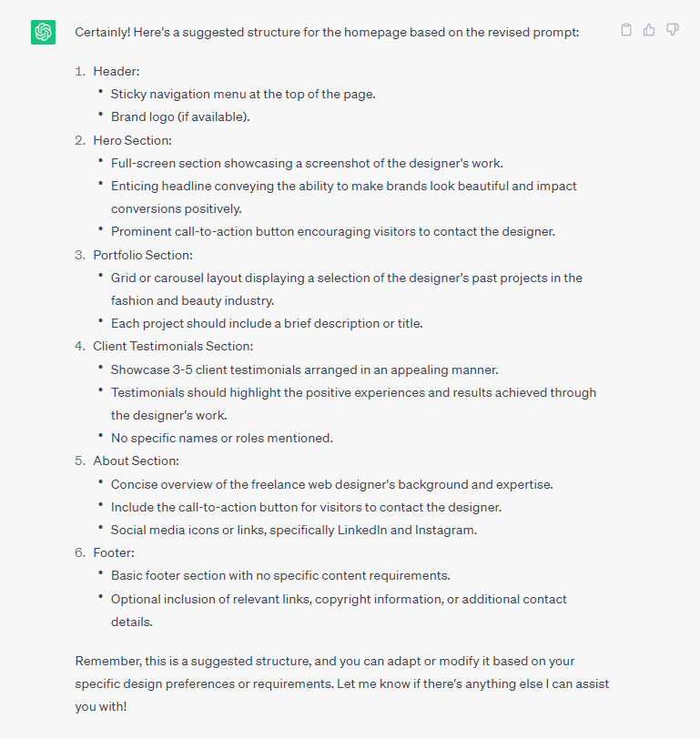The image size is (700, 739).
Task: Click the "Full-screen section showcasing" bullet line
Action: 307,163
